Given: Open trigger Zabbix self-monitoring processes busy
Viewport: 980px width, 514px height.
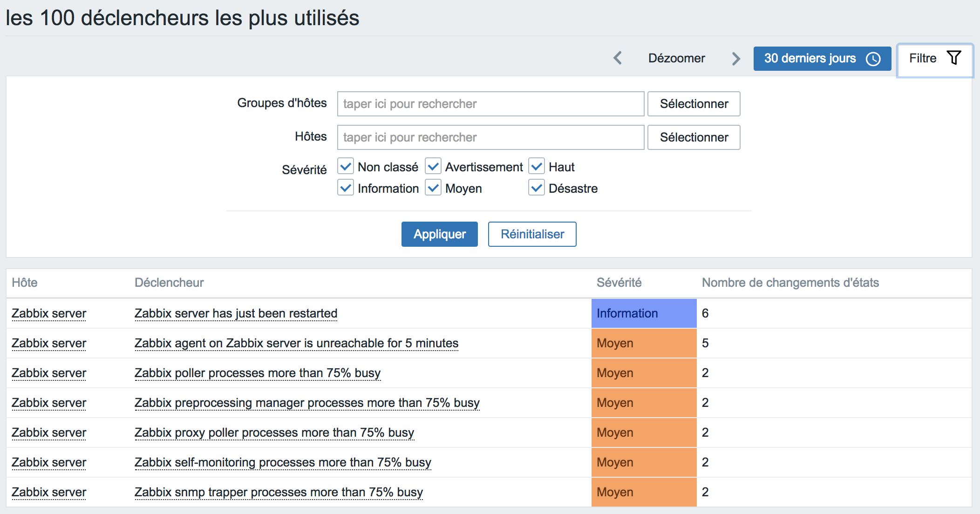Looking at the screenshot, I should (x=283, y=462).
